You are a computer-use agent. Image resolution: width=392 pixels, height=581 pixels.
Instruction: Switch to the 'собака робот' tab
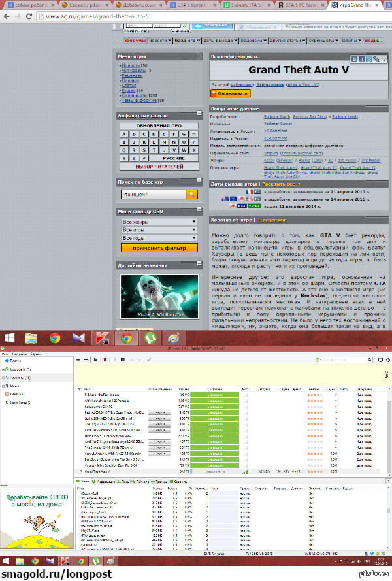(31, 5)
